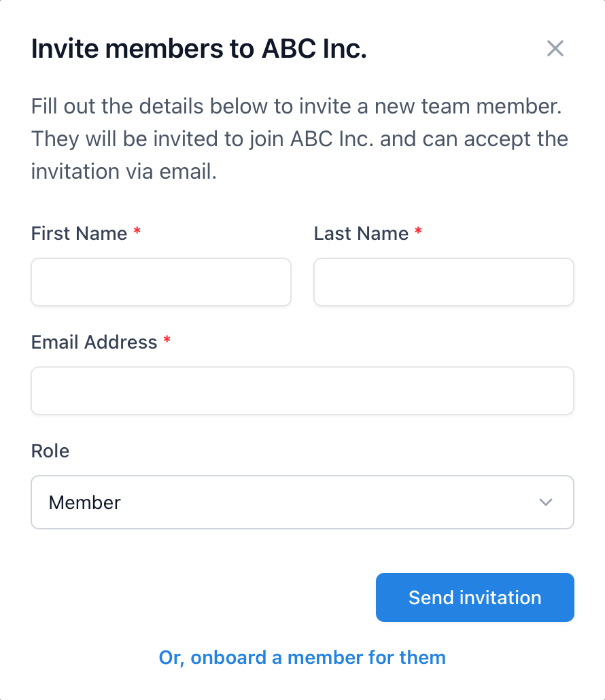This screenshot has width=605, height=700.
Task: Open the role picker showing Member
Action: click(x=302, y=502)
